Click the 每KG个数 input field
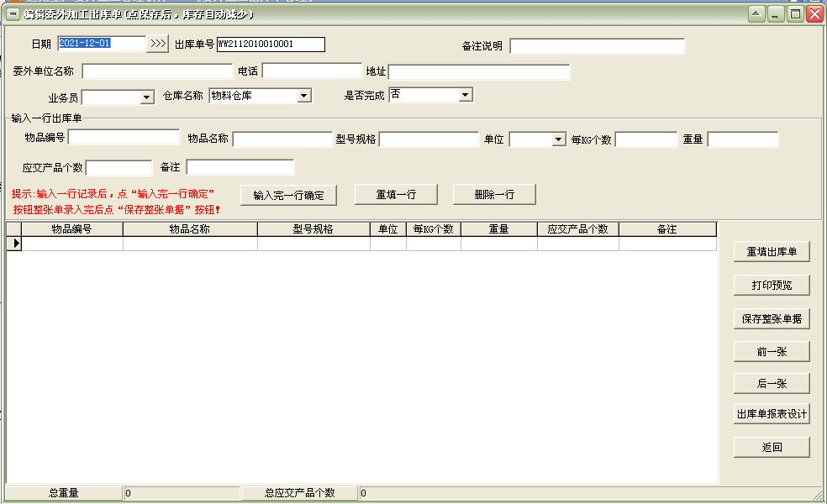Viewport: 827px width, 504px height. 646,139
